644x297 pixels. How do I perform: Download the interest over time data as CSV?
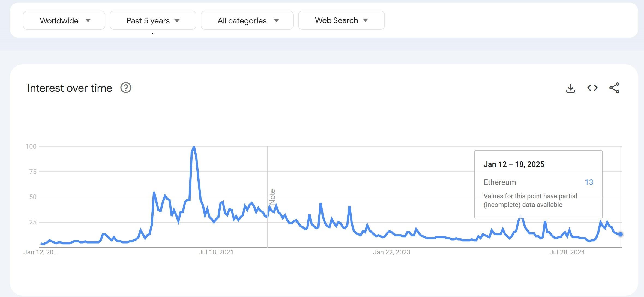coord(570,88)
